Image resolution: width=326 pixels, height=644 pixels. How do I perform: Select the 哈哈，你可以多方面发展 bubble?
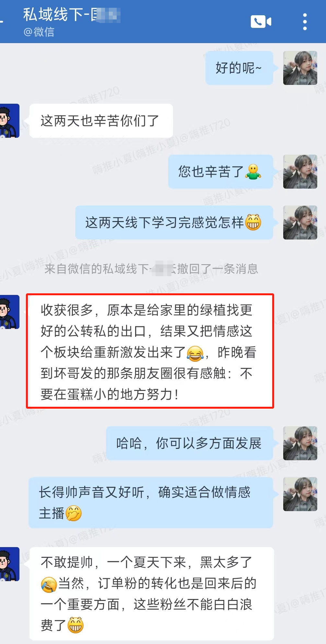pos(190,443)
